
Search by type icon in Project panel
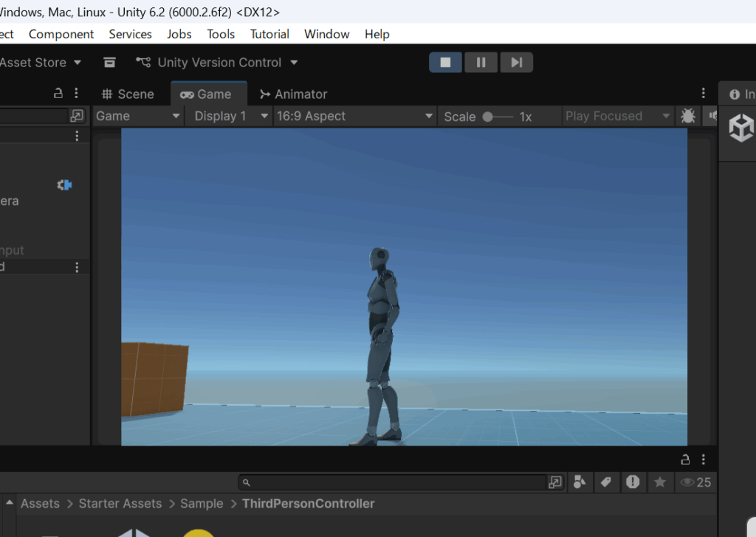pyautogui.click(x=580, y=482)
